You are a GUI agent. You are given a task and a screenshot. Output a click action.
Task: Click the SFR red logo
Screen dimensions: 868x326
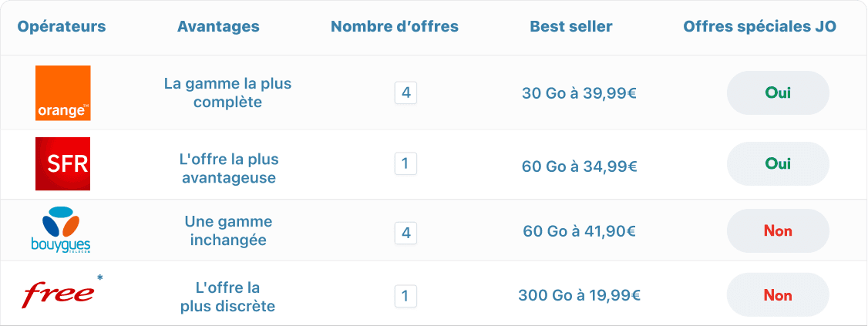point(62,163)
